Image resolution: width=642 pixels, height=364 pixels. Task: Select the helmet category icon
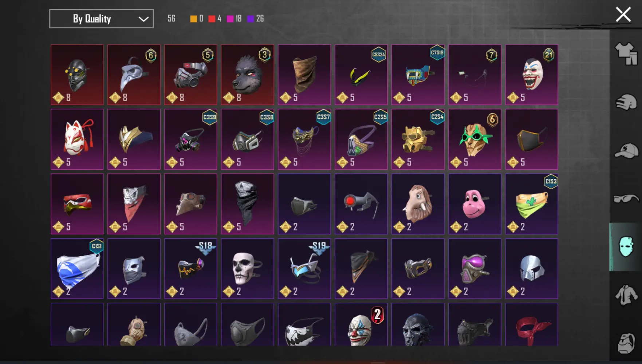click(626, 102)
